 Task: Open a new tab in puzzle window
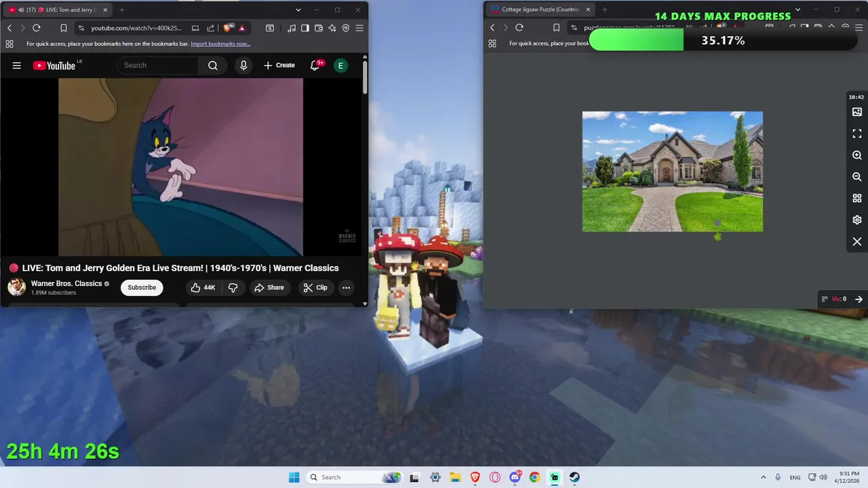605,9
